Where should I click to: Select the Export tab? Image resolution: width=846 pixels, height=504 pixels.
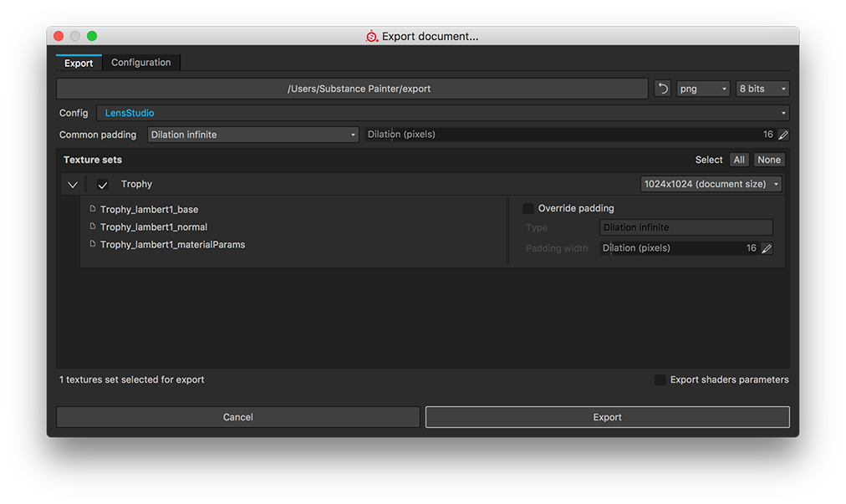(x=79, y=63)
